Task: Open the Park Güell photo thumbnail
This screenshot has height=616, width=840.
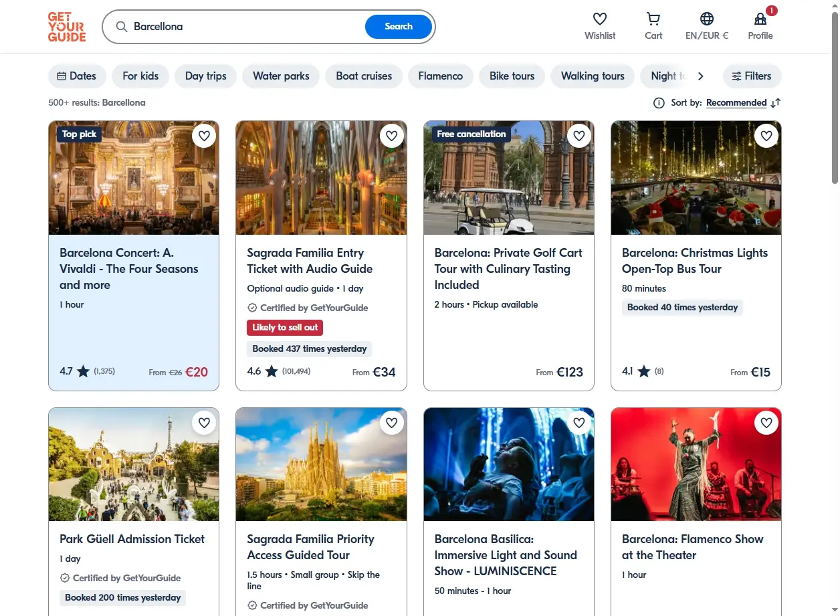Action: 134,465
